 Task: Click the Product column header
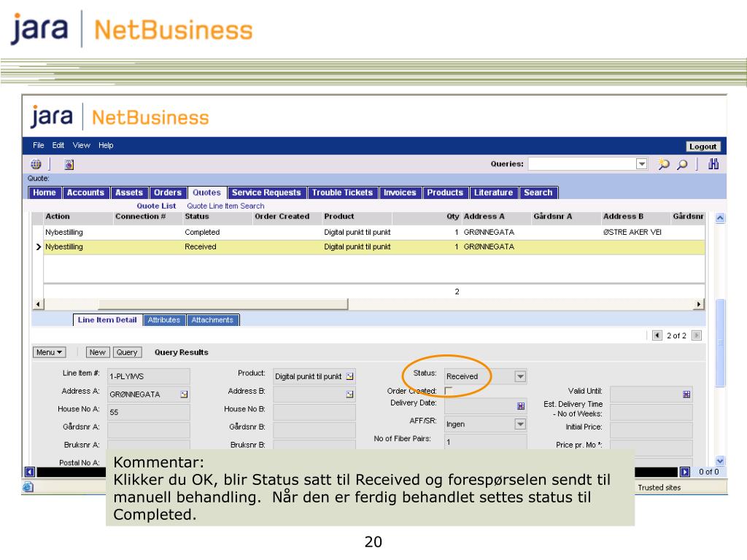click(339, 216)
